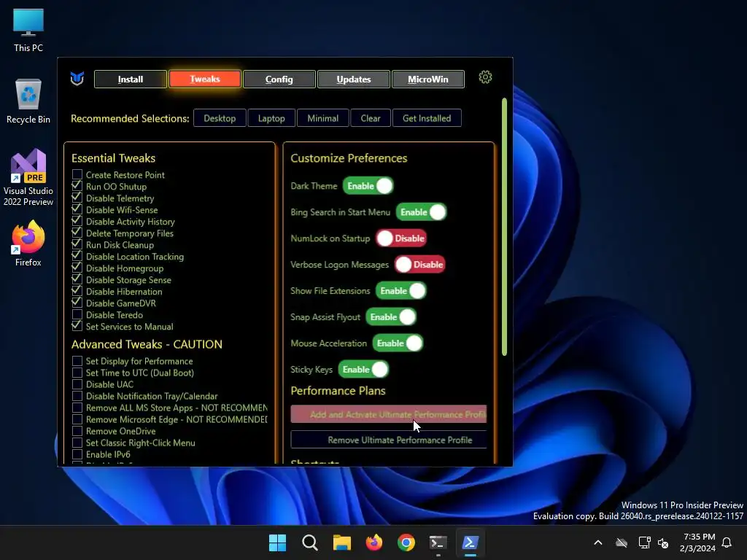Toggle Bing Search in Start Menu
The height and width of the screenshot is (560, 747).
[x=421, y=212]
